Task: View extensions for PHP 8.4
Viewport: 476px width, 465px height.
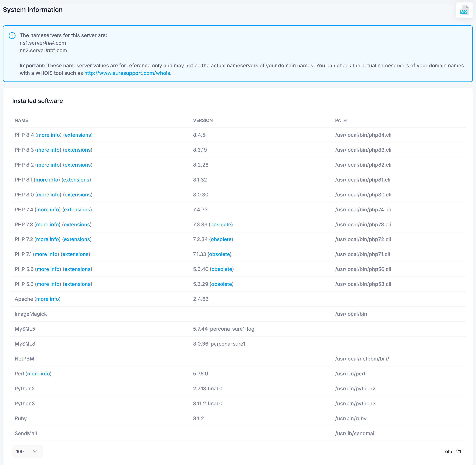Action: point(78,135)
